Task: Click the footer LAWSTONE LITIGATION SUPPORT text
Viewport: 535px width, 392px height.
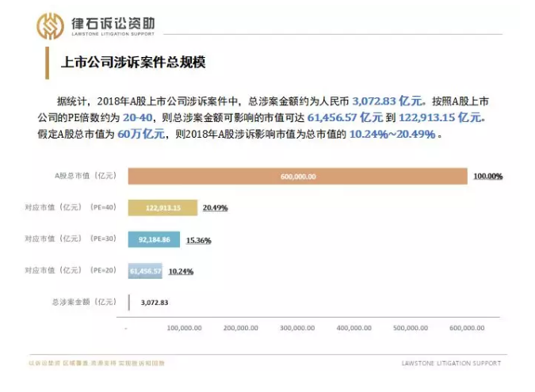Action: (451, 363)
